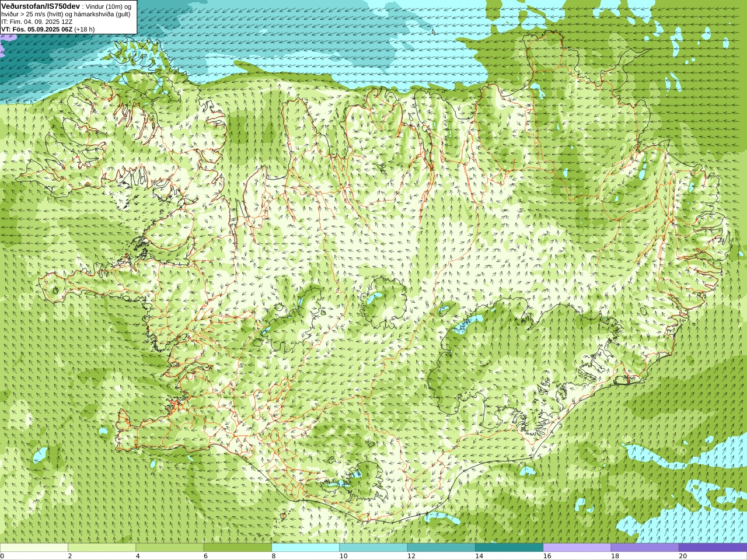Viewport: 747px width, 560px height.
Task: Click the legend value label '0'
Action: 2,556
